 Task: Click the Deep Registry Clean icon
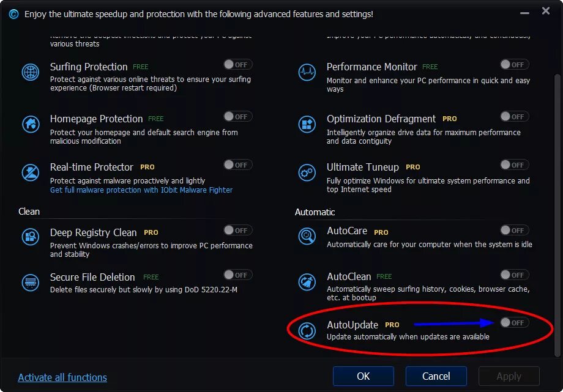tap(31, 237)
